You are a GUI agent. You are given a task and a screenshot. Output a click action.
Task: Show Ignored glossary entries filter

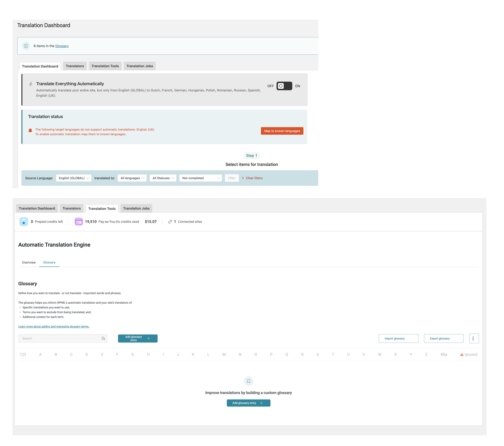(469, 355)
